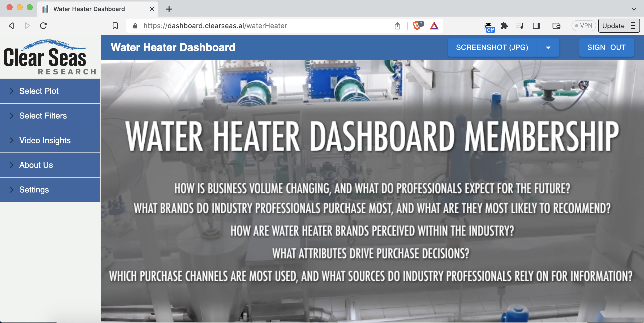This screenshot has width=644, height=323.
Task: Click the site security padlock icon
Action: tap(135, 25)
